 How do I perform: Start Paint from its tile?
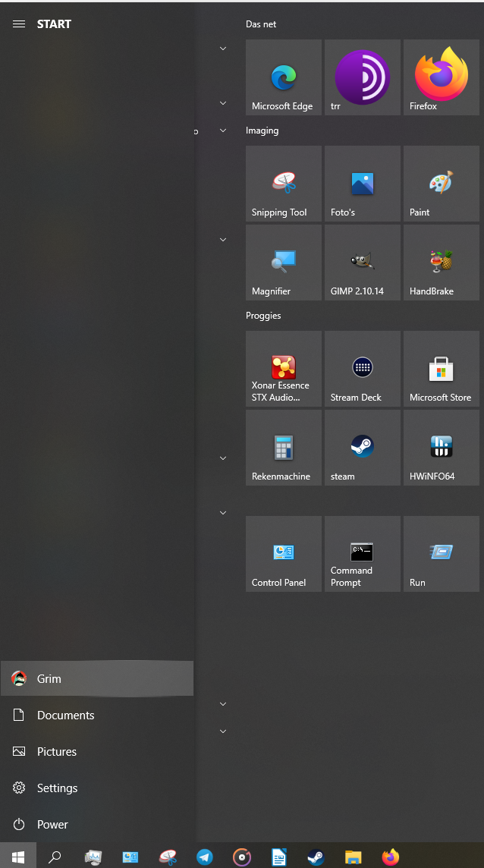442,184
